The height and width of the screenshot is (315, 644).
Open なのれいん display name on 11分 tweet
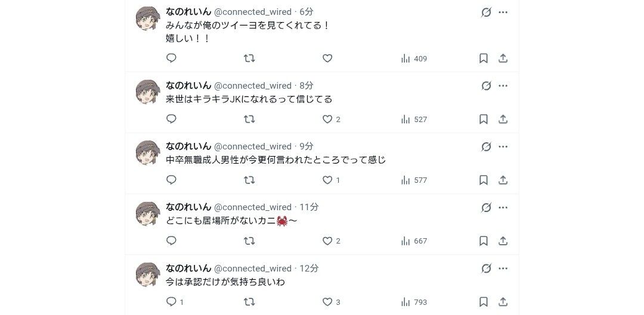pos(188,207)
